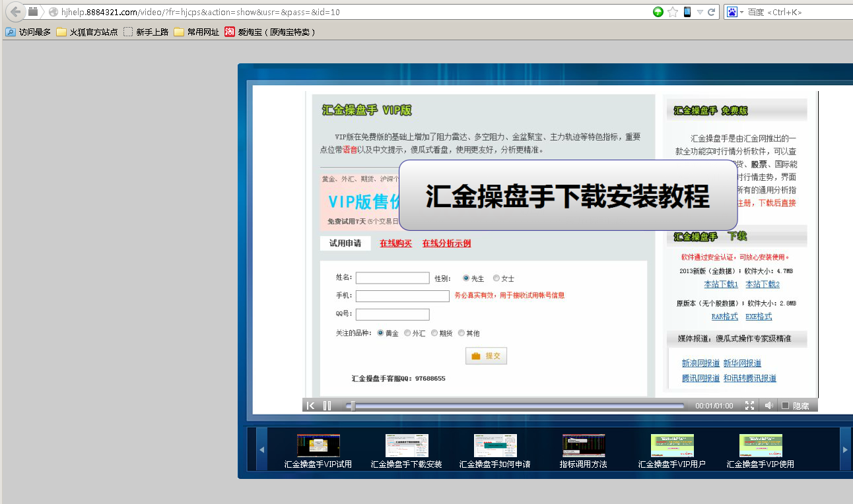The width and height of the screenshot is (853, 504).
Task: Open the 新浪网报道 media link
Action: click(700, 363)
